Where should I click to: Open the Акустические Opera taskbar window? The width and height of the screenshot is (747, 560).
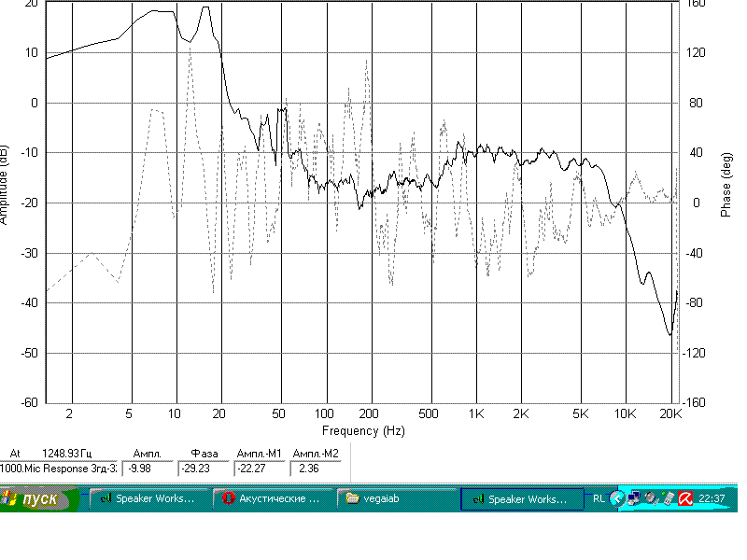(273, 498)
